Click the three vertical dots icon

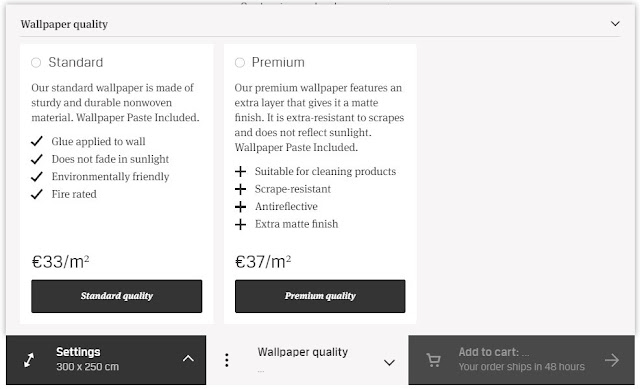(227, 360)
